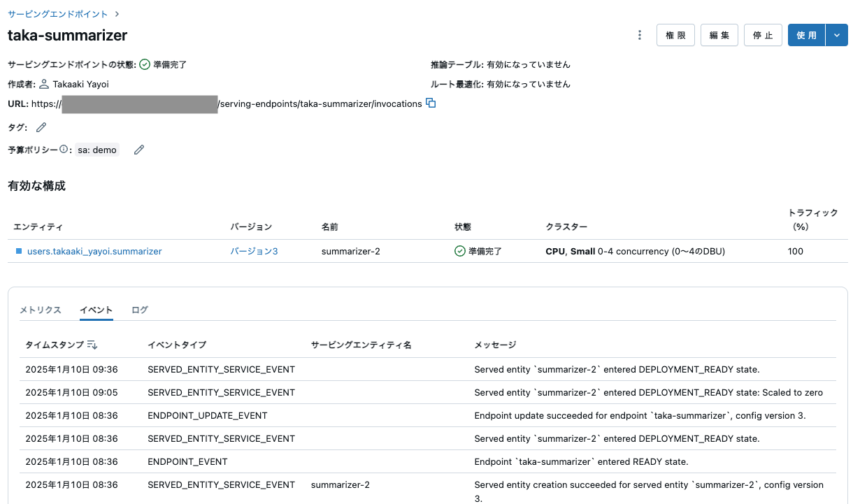Edit the tags with the pencil icon
Image resolution: width=853 pixels, height=504 pixels.
coord(40,127)
